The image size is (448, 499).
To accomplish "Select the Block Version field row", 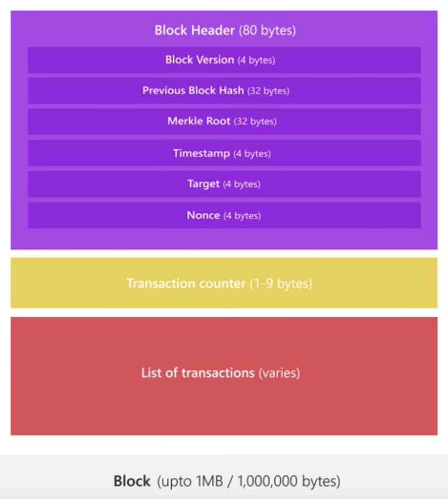I will click(224, 60).
